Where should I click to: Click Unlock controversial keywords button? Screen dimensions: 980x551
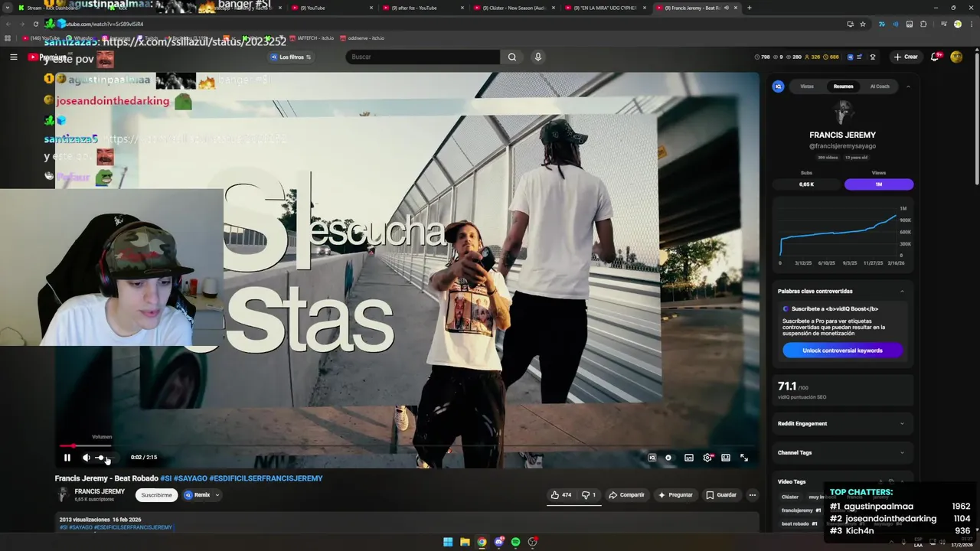coord(842,350)
